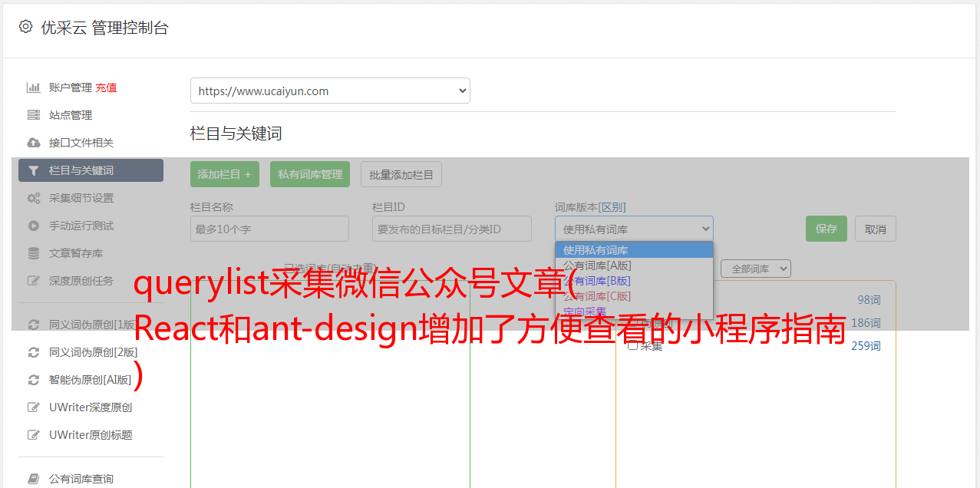Open the site URL dropdown https://www.ucaiyun.com
Screen dimensions: 980x488
click(x=330, y=91)
